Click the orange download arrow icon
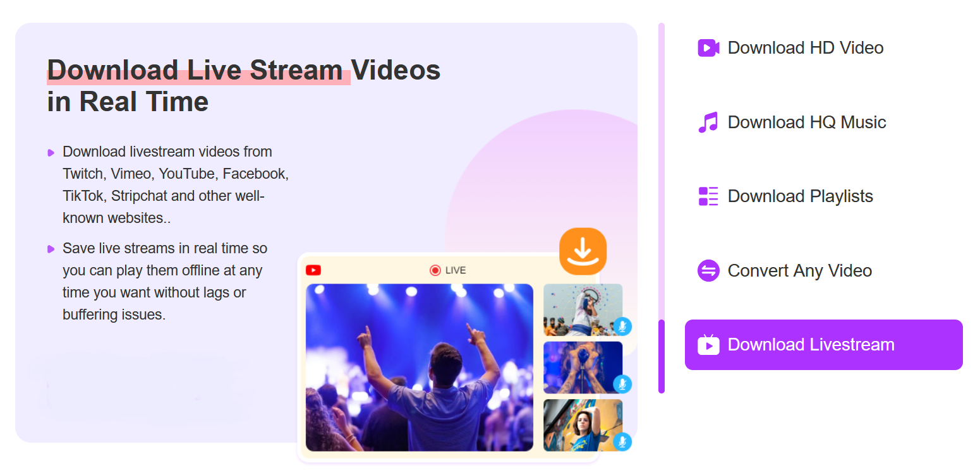 tap(583, 251)
